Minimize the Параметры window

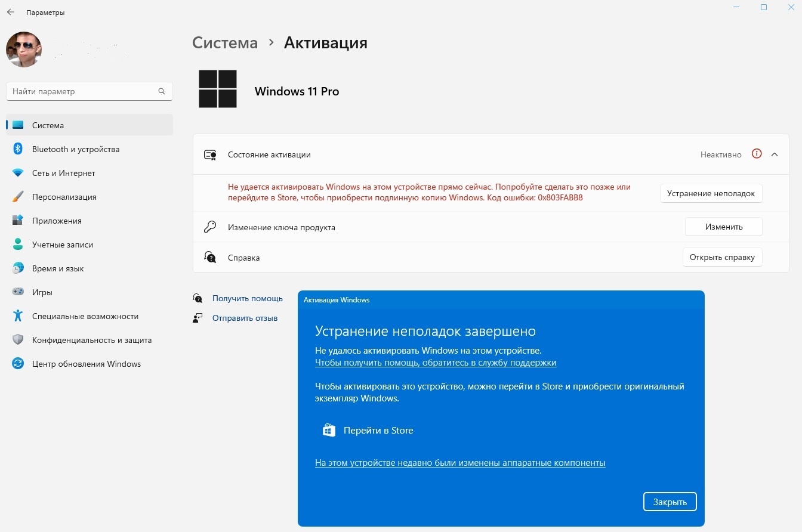736,7
